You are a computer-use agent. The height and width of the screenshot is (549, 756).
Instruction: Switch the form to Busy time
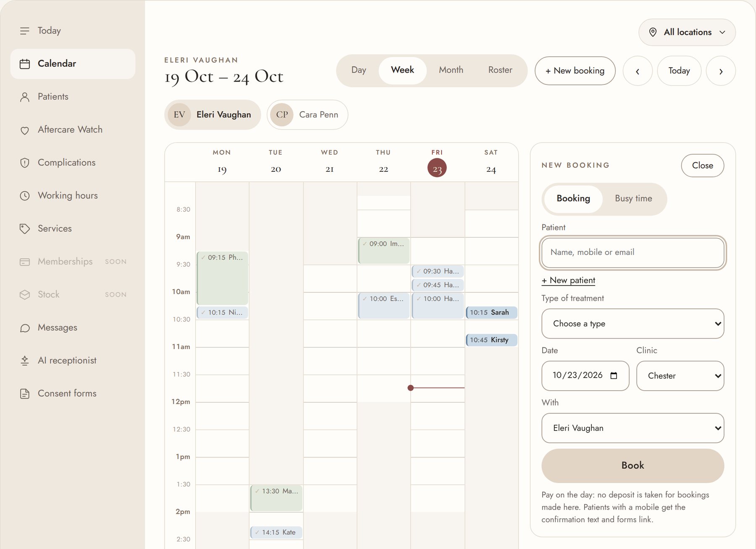[633, 199]
